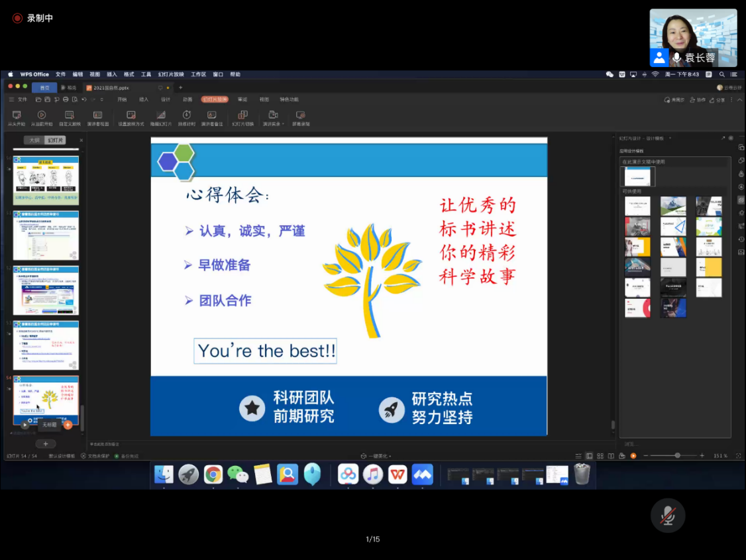Launch screen recording (屏幕录制) tool
Image resolution: width=746 pixels, height=560 pixels.
pos(301,118)
